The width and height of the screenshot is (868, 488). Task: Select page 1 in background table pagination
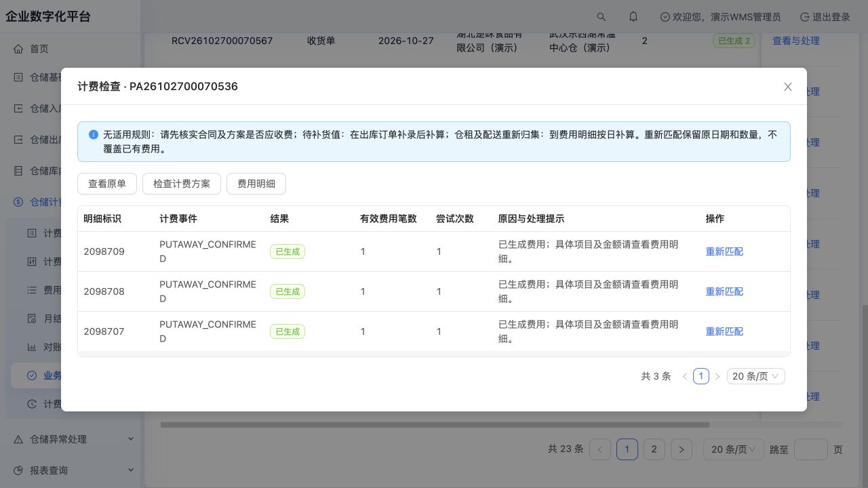627,449
